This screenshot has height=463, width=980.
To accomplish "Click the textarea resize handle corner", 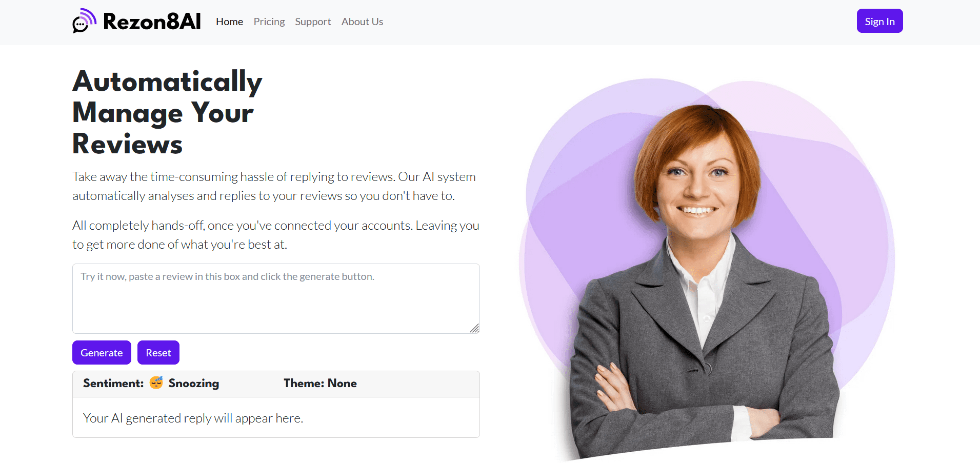I will (x=474, y=328).
